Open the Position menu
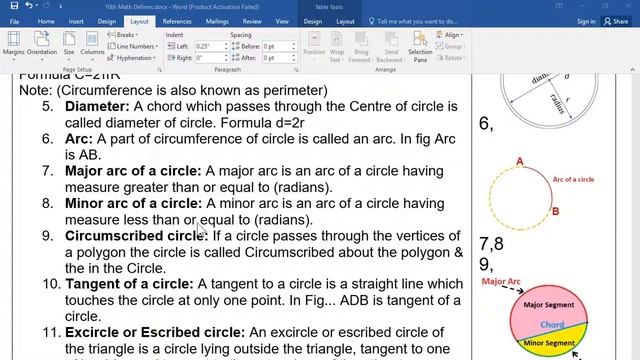The width and height of the screenshot is (640, 360). point(314,47)
